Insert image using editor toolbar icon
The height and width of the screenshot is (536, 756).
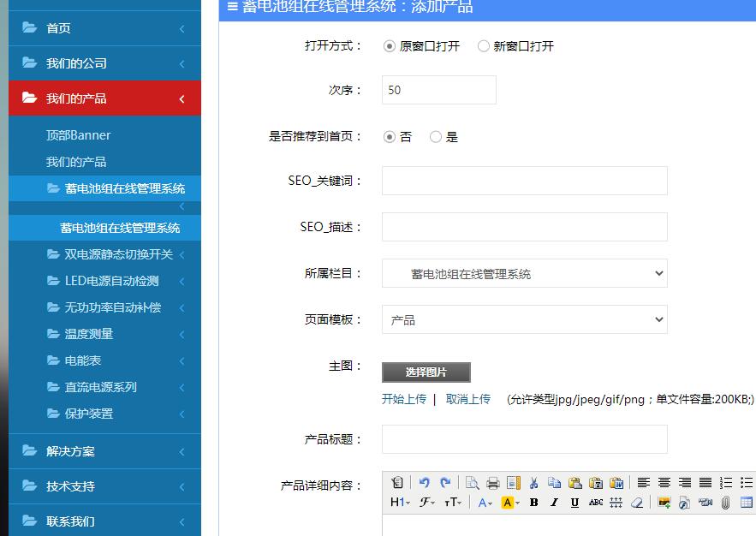click(664, 503)
